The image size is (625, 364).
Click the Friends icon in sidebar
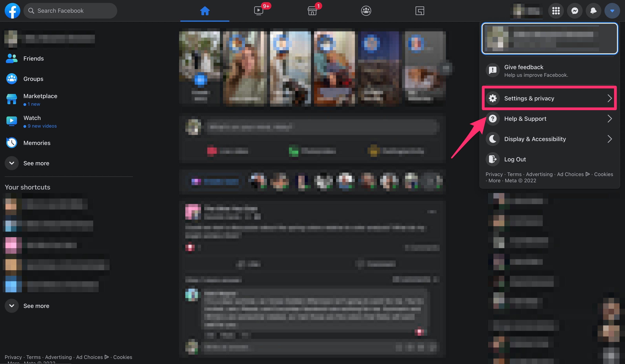point(11,58)
